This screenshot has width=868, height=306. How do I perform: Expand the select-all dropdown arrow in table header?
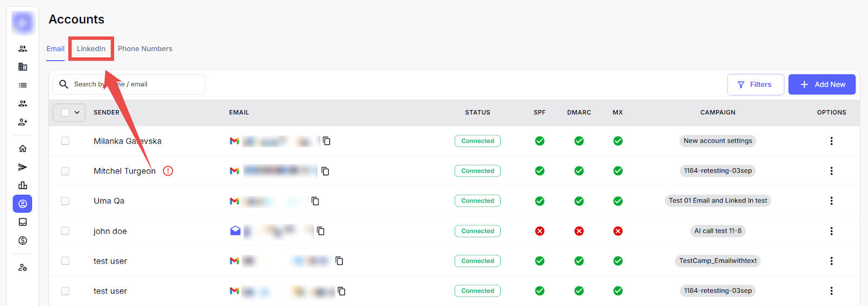point(77,112)
